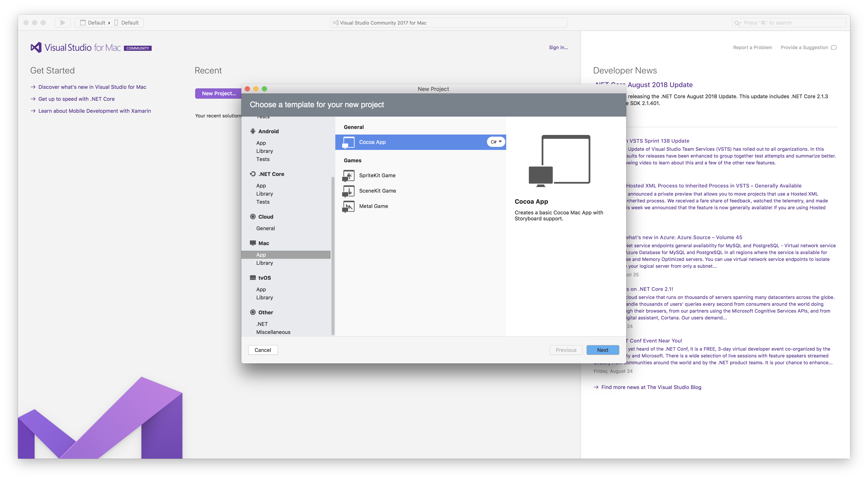Select the SpriteKit Game template icon
The height and width of the screenshot is (480, 868).
point(348,176)
